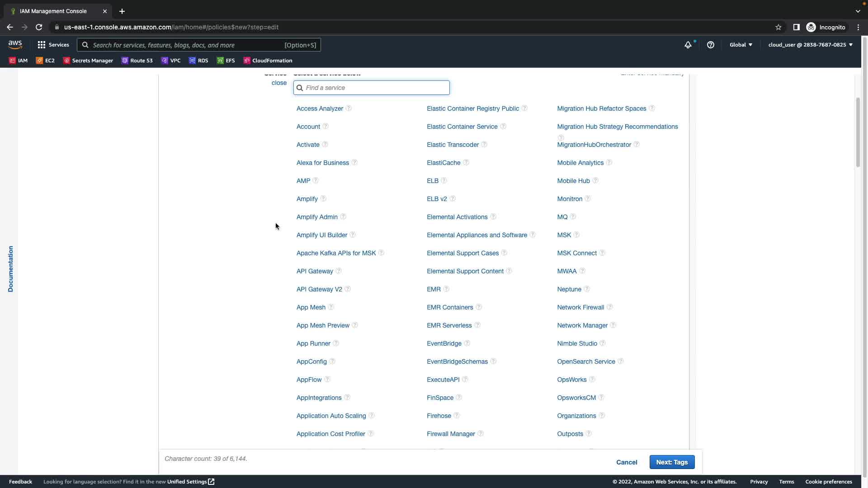Click the notifications bell icon
The image size is (868, 488).
coord(688,45)
